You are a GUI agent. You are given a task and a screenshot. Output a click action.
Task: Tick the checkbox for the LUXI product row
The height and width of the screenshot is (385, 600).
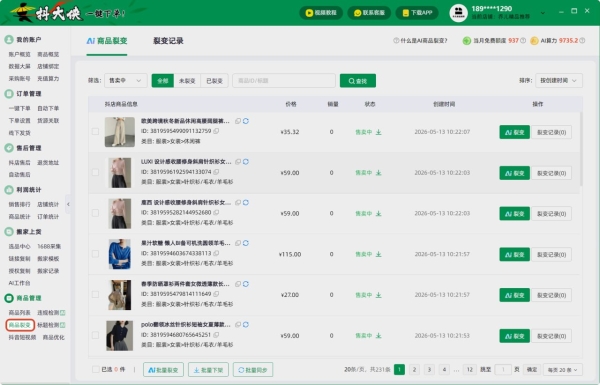pos(95,173)
